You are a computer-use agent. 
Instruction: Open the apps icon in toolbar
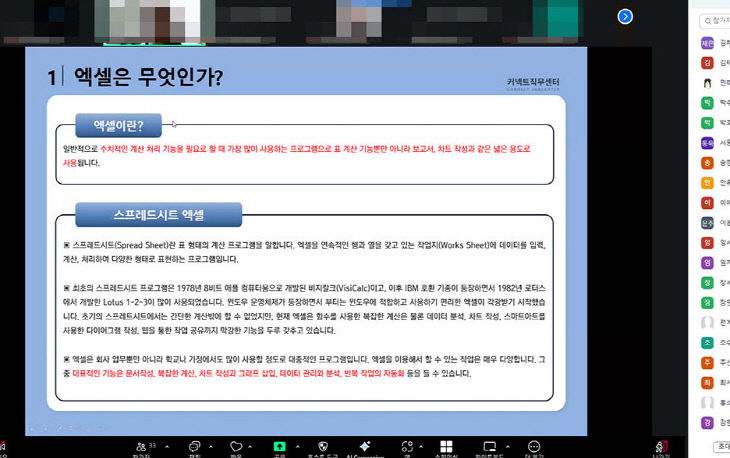pos(407,447)
